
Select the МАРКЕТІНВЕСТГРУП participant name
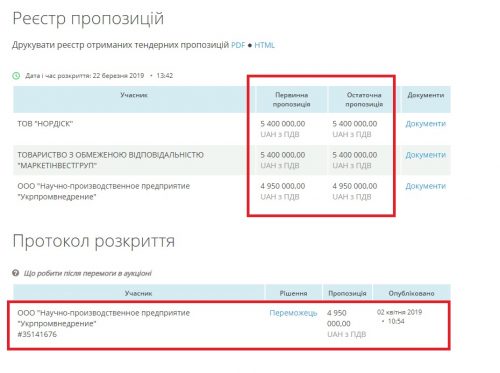110,160
